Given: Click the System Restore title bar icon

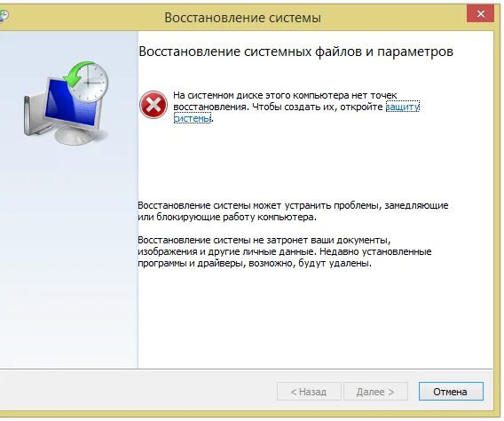Looking at the screenshot, I should click(4, 15).
